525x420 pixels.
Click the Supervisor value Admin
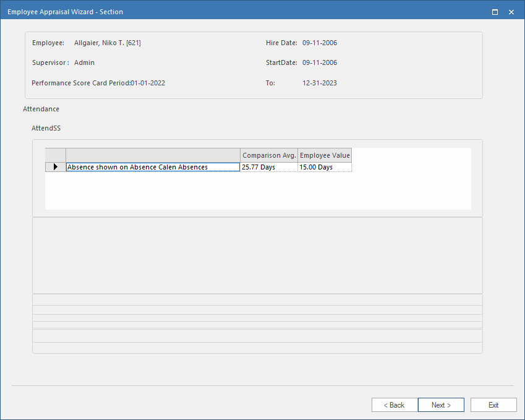coord(84,62)
